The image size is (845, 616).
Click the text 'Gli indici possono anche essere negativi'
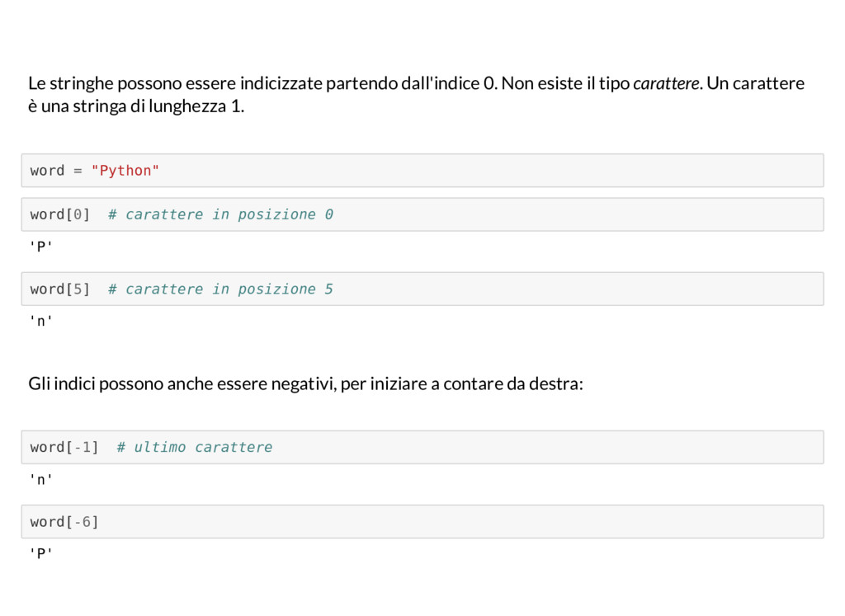pos(182,384)
